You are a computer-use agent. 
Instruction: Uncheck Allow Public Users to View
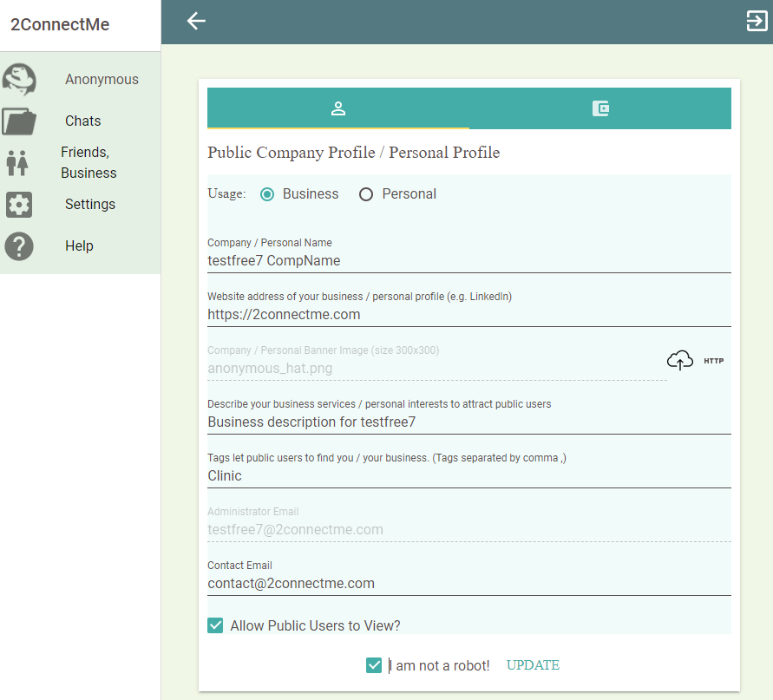214,625
